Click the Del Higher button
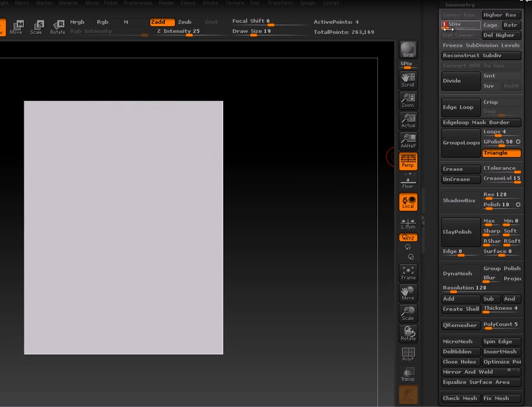 pos(501,36)
